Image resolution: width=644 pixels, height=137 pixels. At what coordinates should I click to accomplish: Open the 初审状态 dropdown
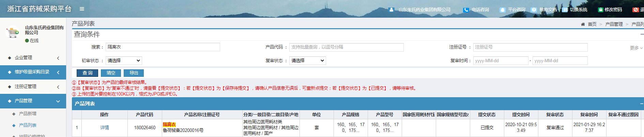[124, 61]
